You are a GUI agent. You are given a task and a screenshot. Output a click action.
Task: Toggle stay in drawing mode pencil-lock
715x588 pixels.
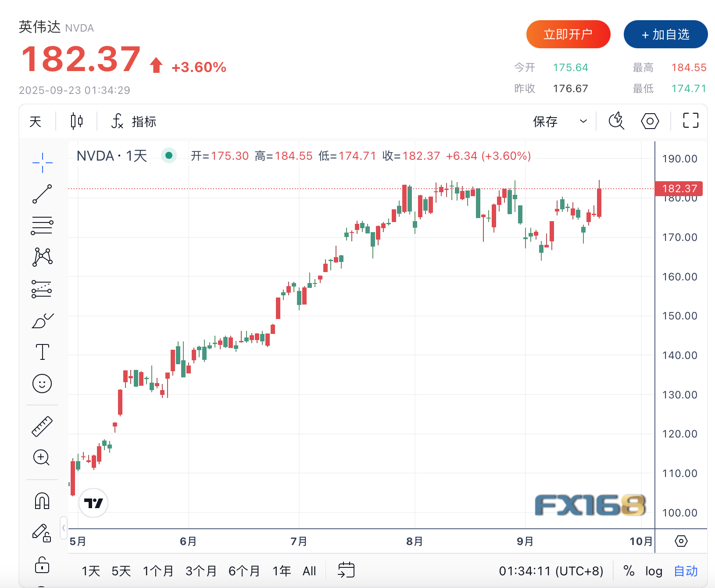42,533
